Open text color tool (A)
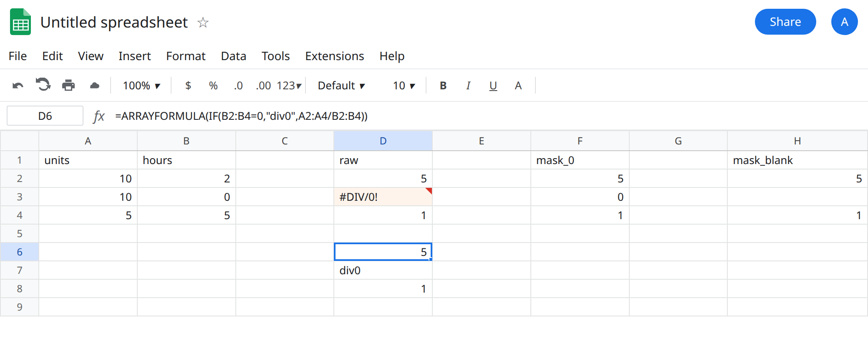868x359 pixels. coord(518,86)
